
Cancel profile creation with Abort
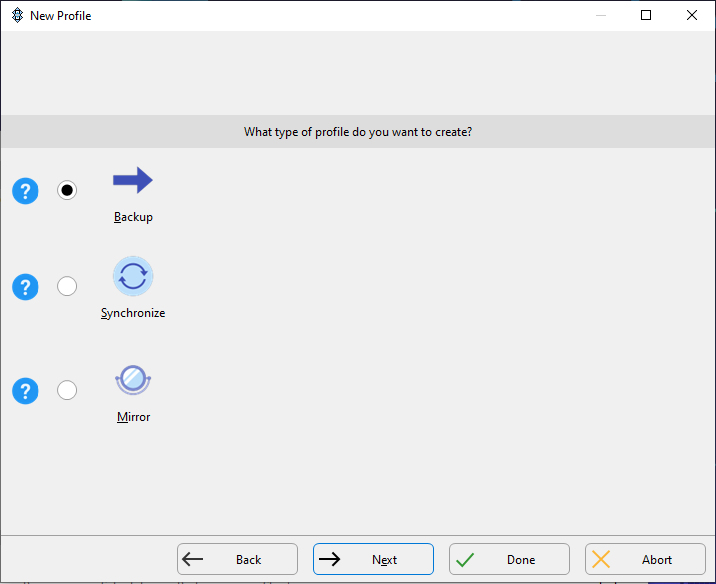(646, 559)
